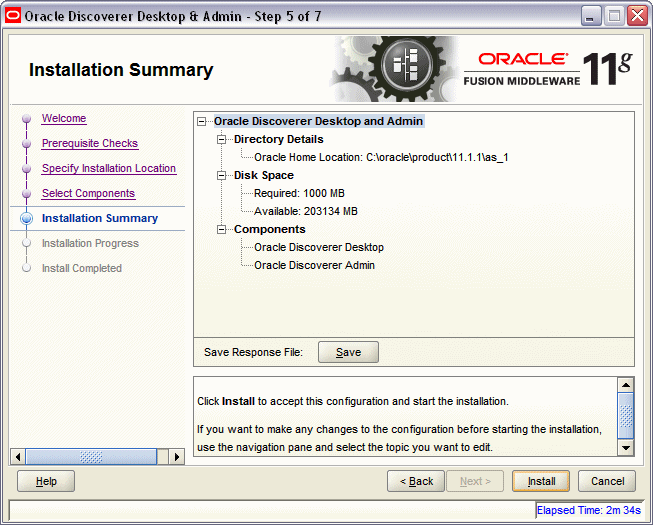Click Installation Progress step label
Viewport: 653px width, 525px height.
(x=90, y=243)
